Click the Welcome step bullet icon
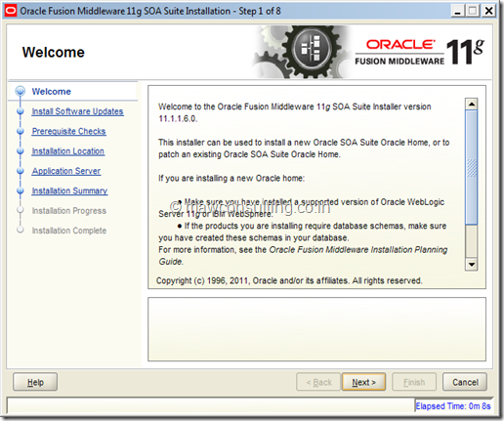The width and height of the screenshot is (504, 421). coord(21,91)
